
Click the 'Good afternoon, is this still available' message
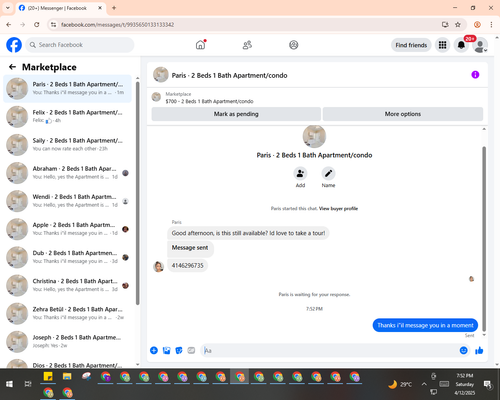coord(248,233)
